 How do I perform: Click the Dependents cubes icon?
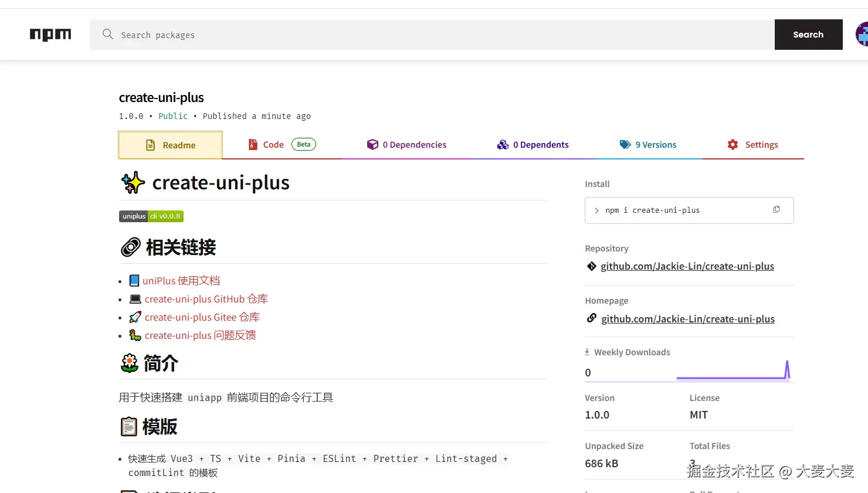tap(503, 144)
